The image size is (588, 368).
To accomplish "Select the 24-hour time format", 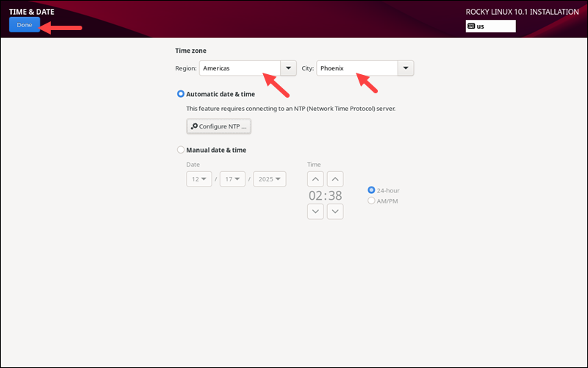I will tap(371, 190).
